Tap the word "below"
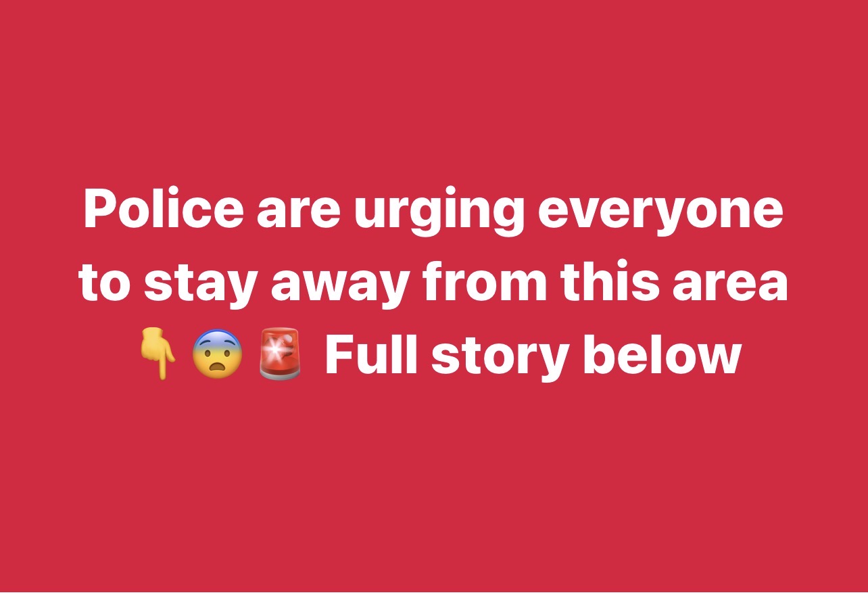The image size is (868, 595). 661,354
